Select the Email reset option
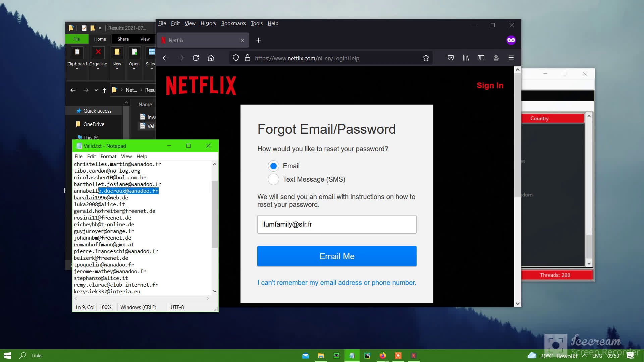This screenshot has height=362, width=644. [x=273, y=166]
